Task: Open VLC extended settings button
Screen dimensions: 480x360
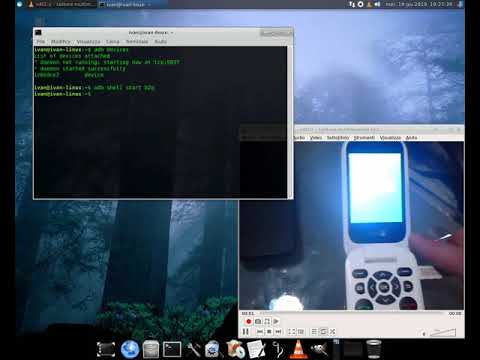Action: [x=301, y=332]
